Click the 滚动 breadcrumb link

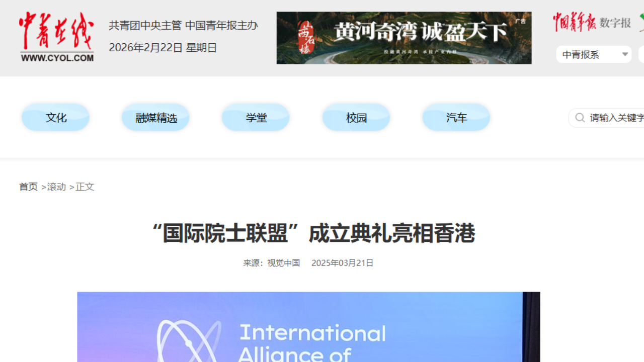tap(56, 187)
